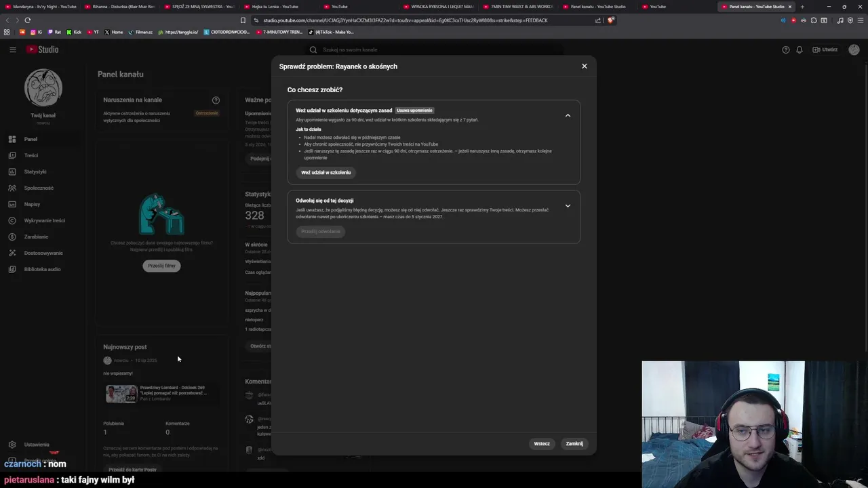Viewport: 868px width, 488px height.
Task: Switch to 'Mandaryna - Ev'ry Night' browser tab
Action: tap(42, 7)
